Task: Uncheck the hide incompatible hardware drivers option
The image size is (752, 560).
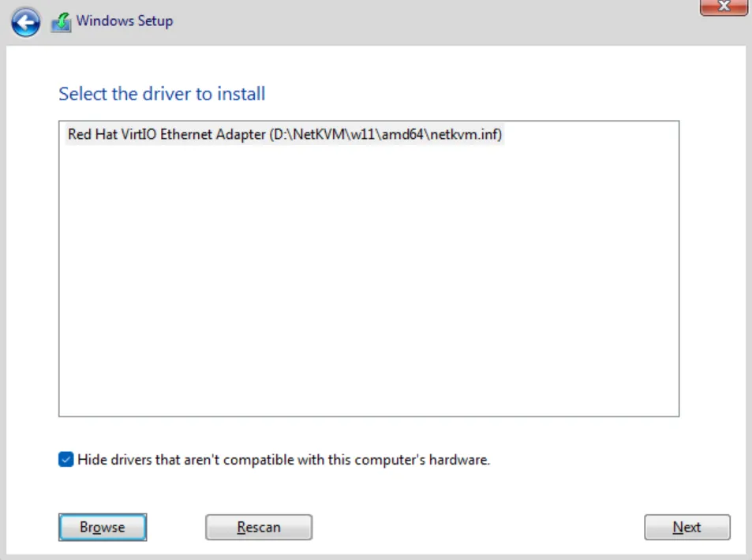Action: [x=66, y=460]
